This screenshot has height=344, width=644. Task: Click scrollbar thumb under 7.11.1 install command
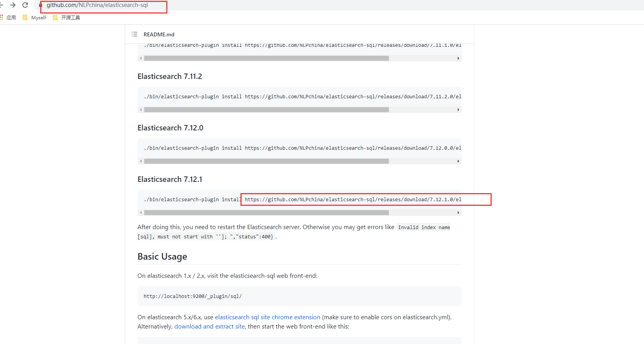tap(266, 58)
